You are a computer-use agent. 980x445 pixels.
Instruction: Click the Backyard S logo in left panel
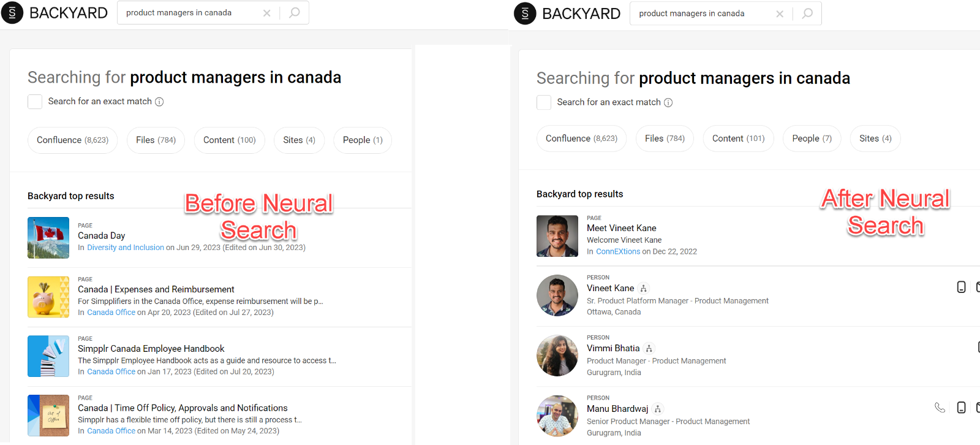coord(12,13)
